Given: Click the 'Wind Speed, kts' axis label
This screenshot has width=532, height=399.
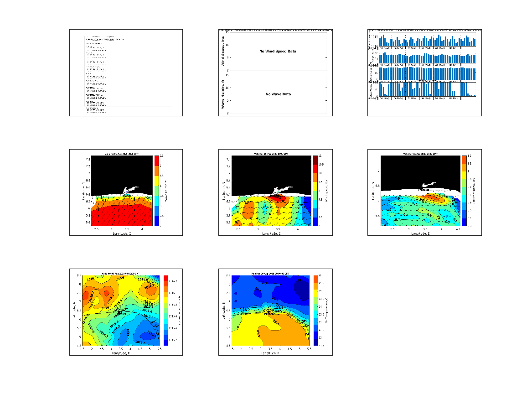Looking at the screenshot, I should (223, 51).
